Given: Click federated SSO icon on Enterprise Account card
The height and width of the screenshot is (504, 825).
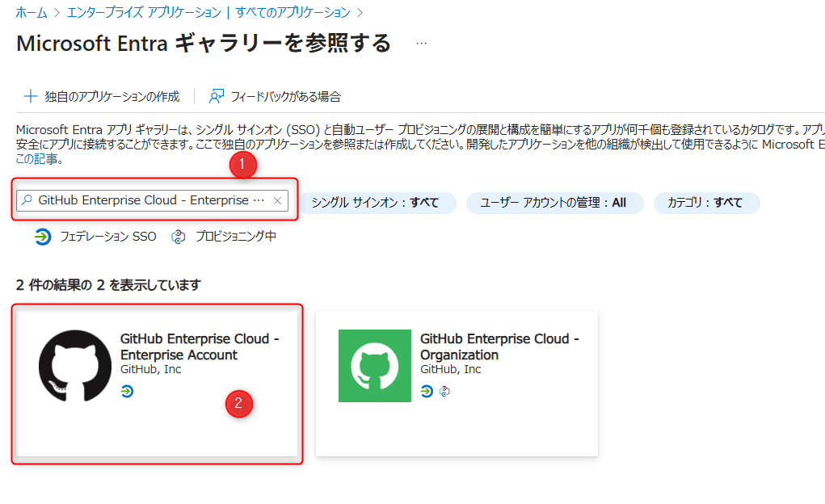Looking at the screenshot, I should [x=127, y=392].
